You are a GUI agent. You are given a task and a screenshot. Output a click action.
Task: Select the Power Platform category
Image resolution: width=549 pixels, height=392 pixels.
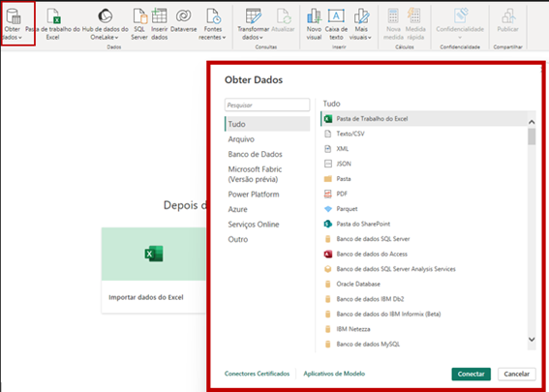[267, 195]
